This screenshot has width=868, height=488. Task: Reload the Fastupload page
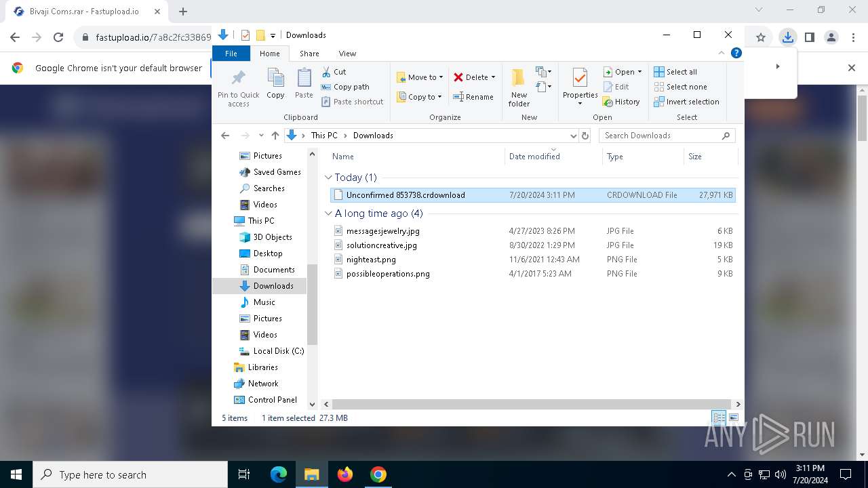click(x=58, y=37)
